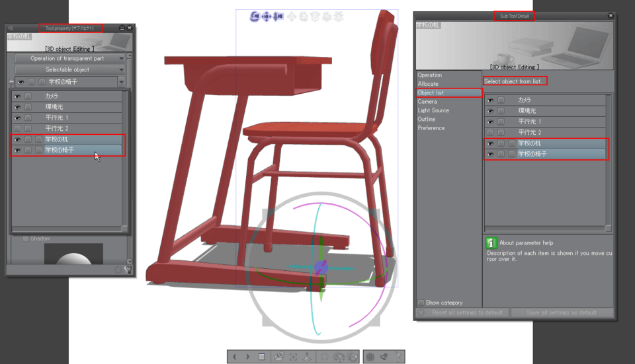Viewport: 635px width, 364px height.
Task: Click the seventh manipulator icon, horizontal cube rotation
Action: click(326, 17)
